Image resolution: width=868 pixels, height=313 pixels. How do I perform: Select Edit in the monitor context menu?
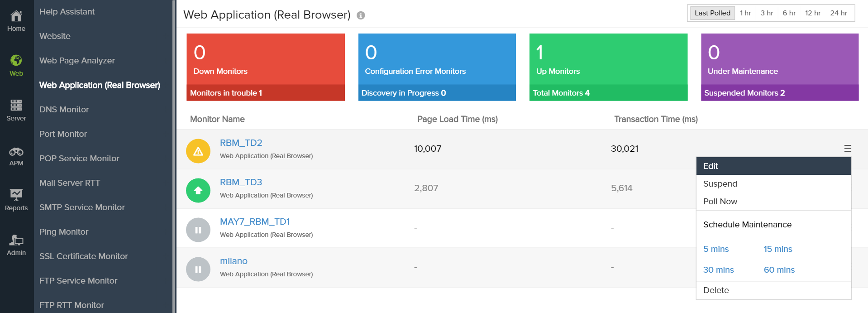(774, 166)
